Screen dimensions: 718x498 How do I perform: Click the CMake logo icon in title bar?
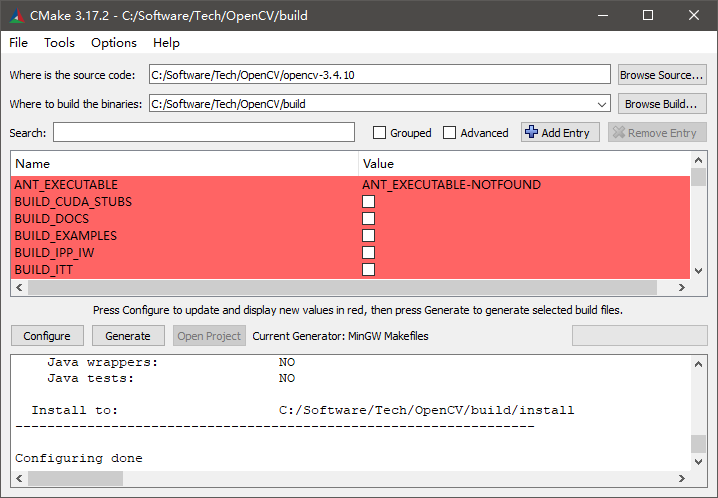pyautogui.click(x=16, y=16)
